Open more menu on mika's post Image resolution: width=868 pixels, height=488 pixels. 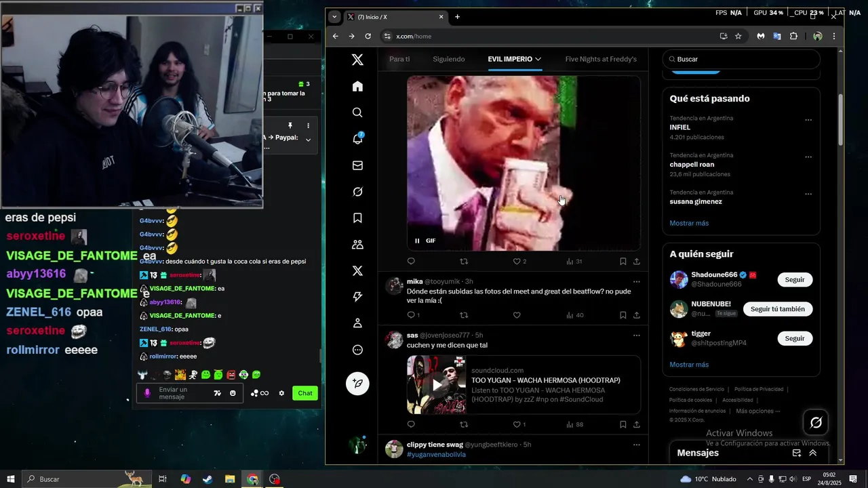coord(636,281)
